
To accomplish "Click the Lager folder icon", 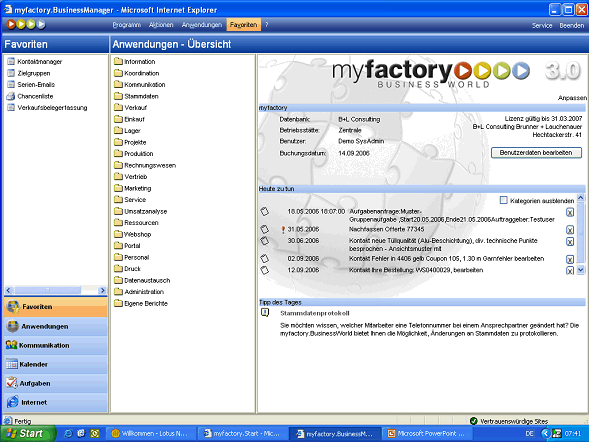I will pos(119,131).
